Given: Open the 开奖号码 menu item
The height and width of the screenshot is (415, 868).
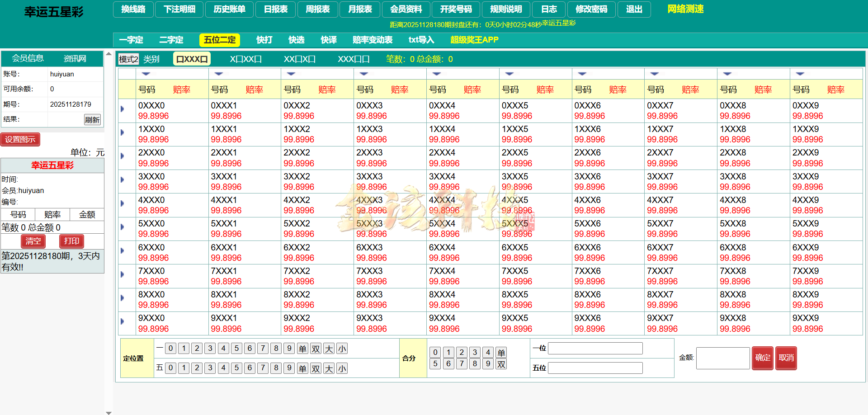Looking at the screenshot, I should (456, 9).
